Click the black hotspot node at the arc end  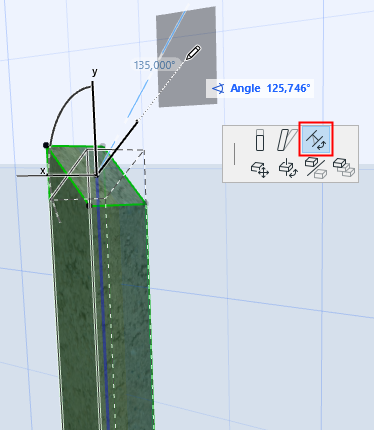[46, 145]
